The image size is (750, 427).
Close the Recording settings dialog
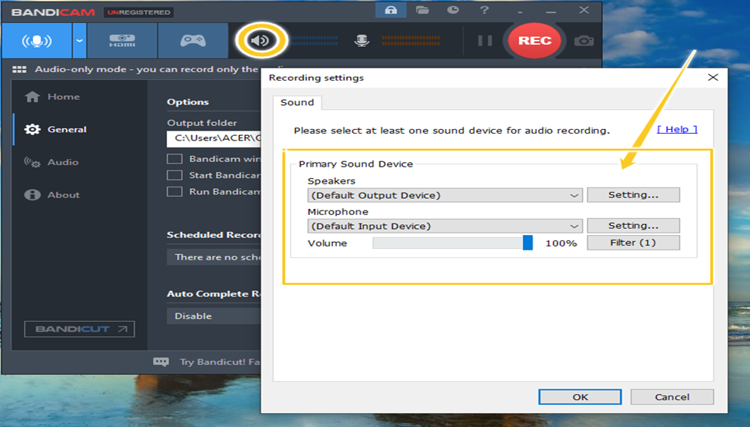(x=713, y=77)
